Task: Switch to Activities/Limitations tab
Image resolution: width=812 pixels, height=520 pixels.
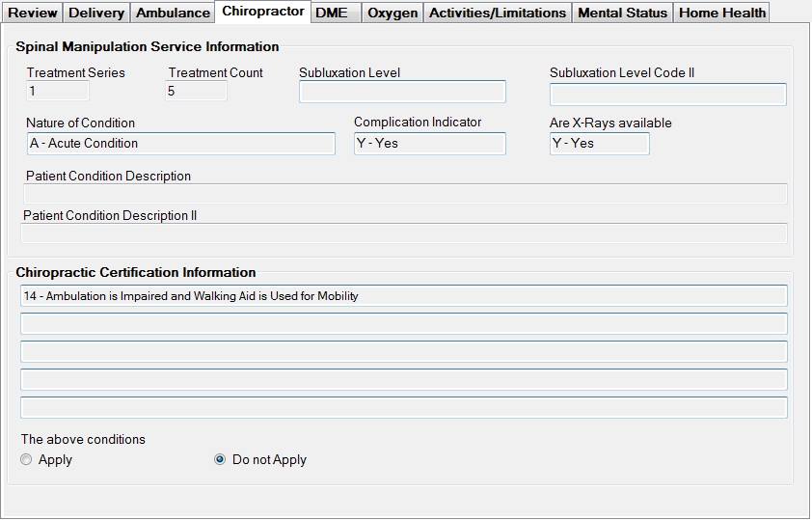Action: pyautogui.click(x=498, y=13)
